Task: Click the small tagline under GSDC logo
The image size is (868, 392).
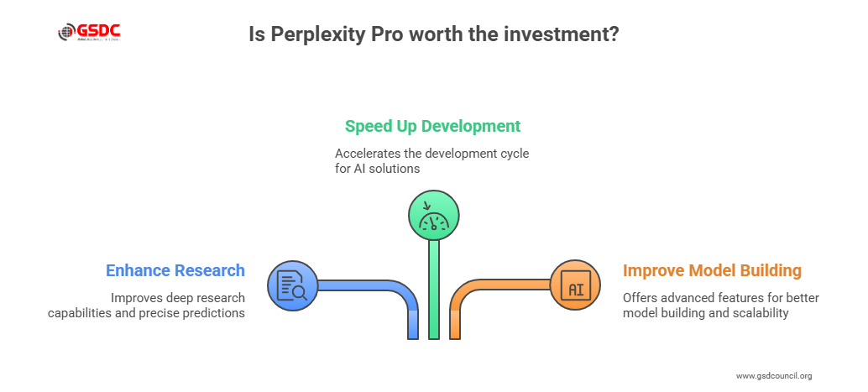Action: pyautogui.click(x=100, y=39)
